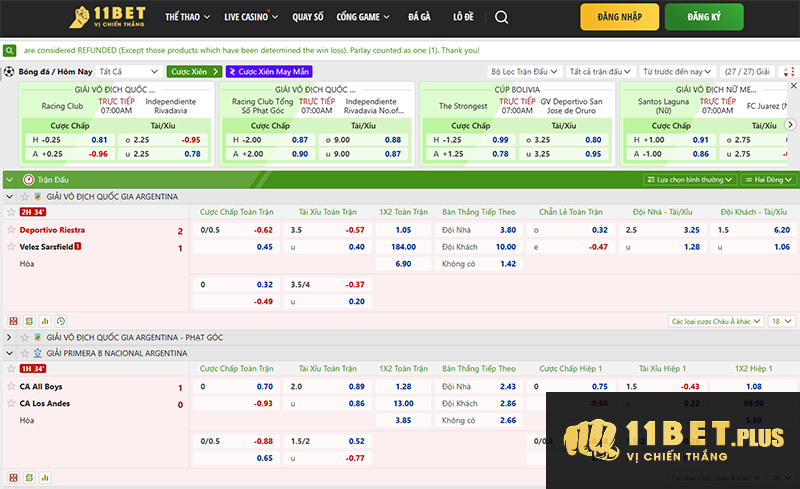Open the Live Casino menu
The width and height of the screenshot is (800, 489).
click(250, 18)
